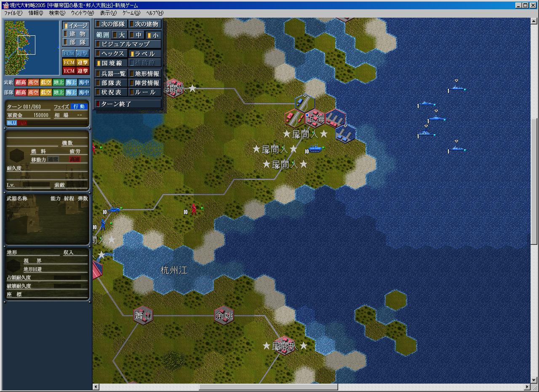Select the northernmost blue warship at sea

click(457, 88)
